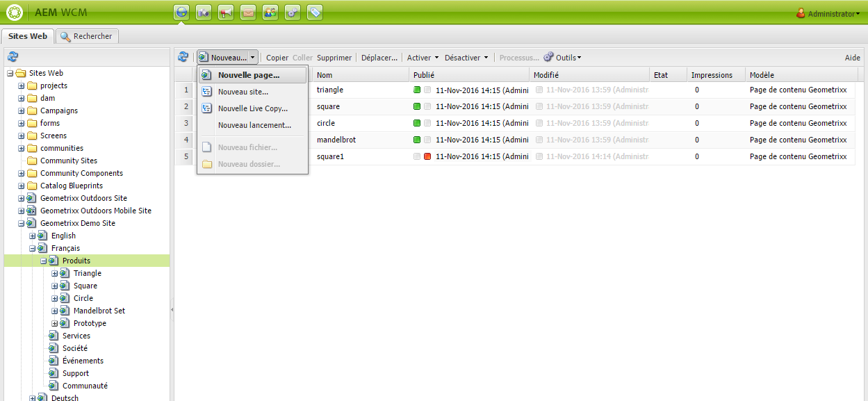Click the tree panel collapse splitter handle
The image size is (868, 401).
point(172,310)
